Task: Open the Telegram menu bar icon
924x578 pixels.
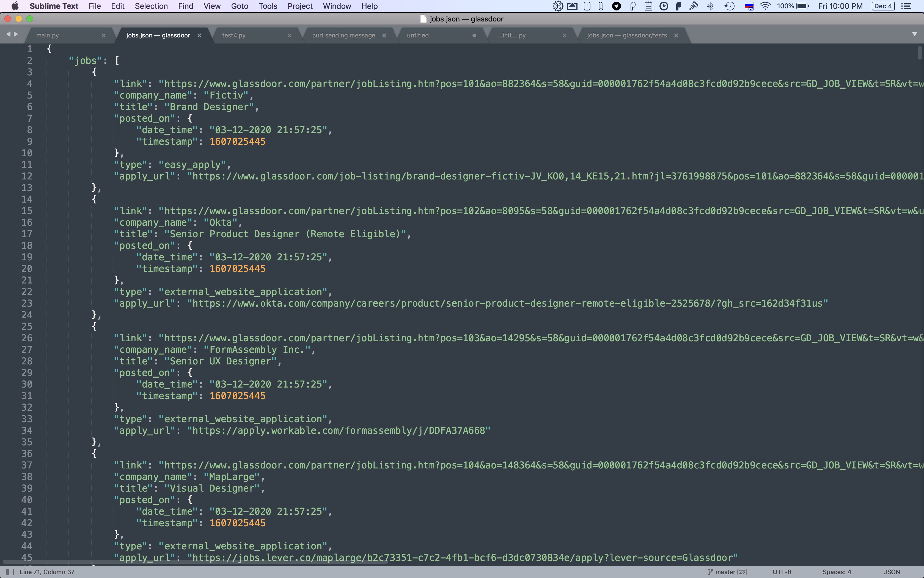Action: point(616,6)
